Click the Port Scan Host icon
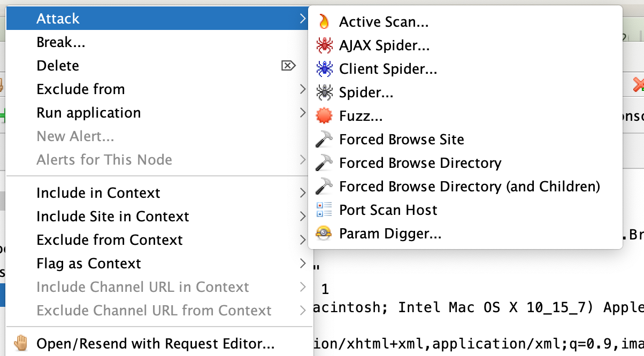This screenshot has height=356, width=644. coord(324,210)
